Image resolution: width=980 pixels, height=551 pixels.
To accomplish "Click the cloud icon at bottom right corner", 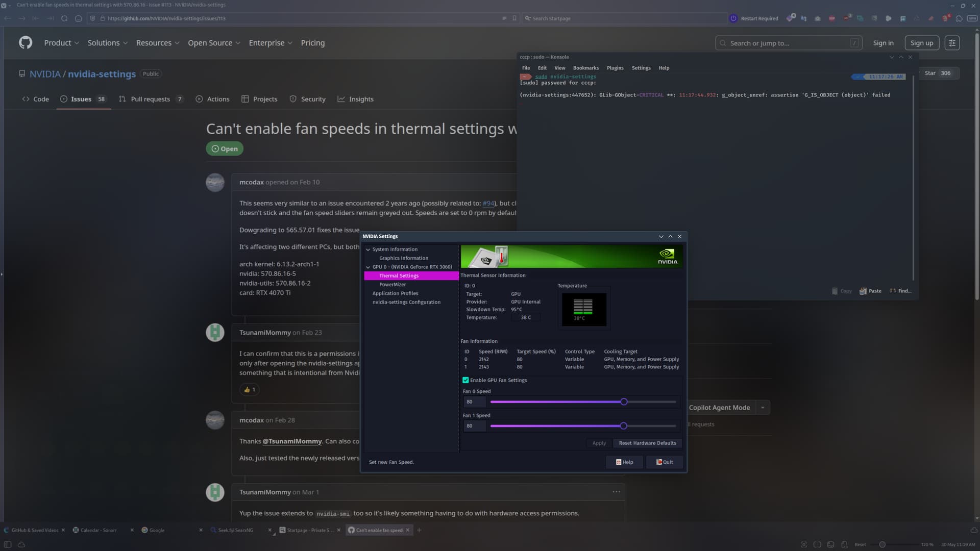I will [x=974, y=530].
